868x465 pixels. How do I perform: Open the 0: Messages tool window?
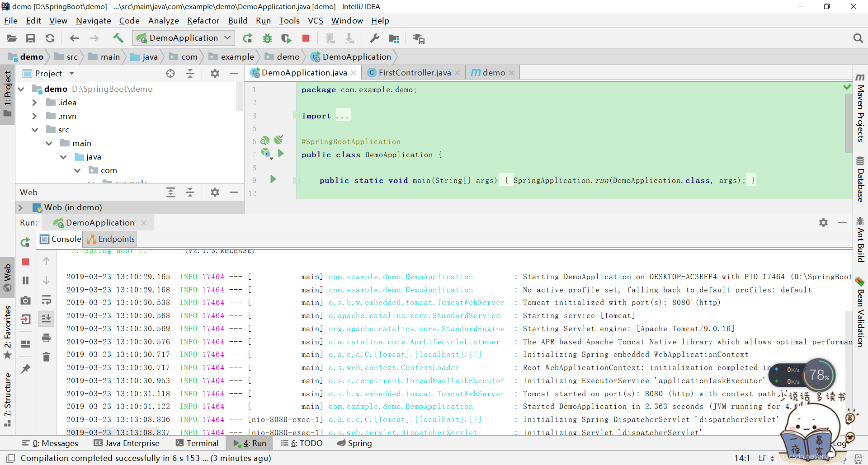pos(50,443)
